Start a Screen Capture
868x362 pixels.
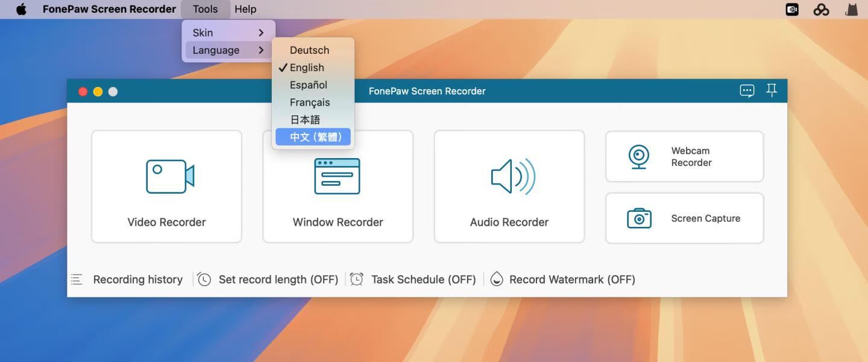point(684,218)
